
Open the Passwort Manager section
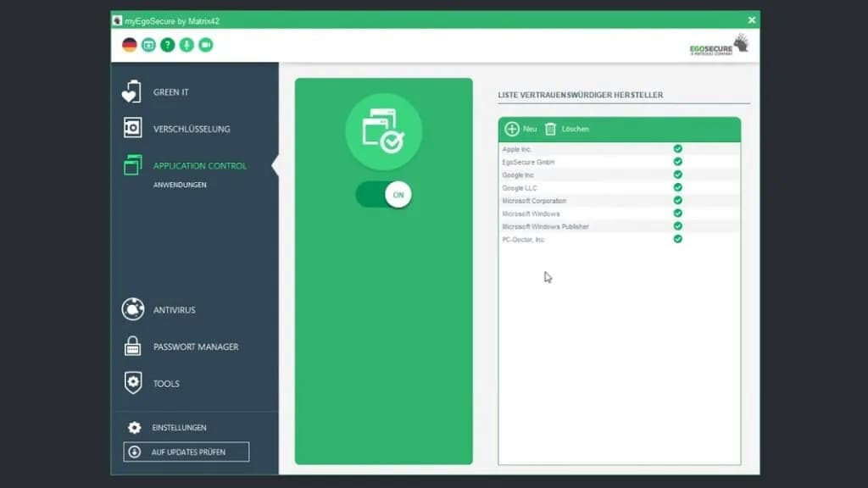196,347
